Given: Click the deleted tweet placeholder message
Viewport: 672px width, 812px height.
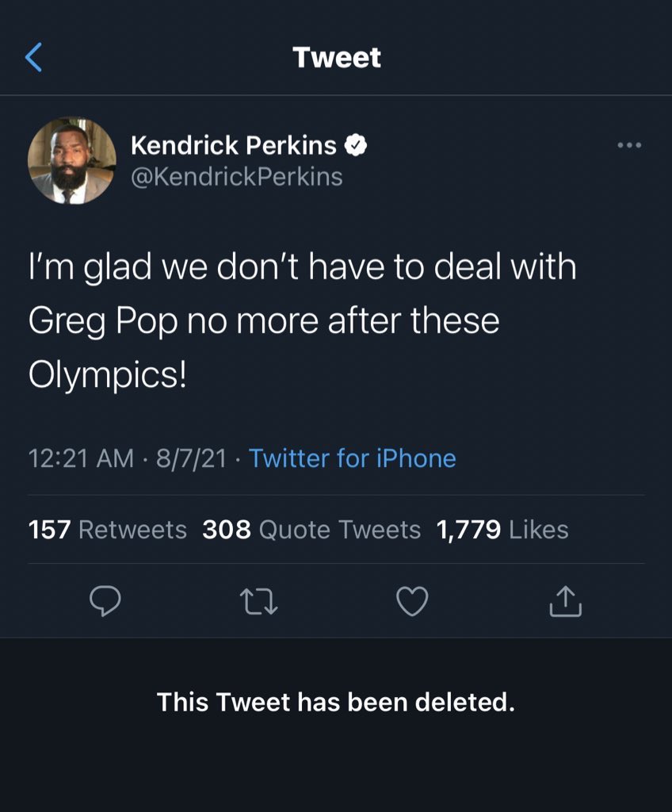Looking at the screenshot, I should (336, 703).
